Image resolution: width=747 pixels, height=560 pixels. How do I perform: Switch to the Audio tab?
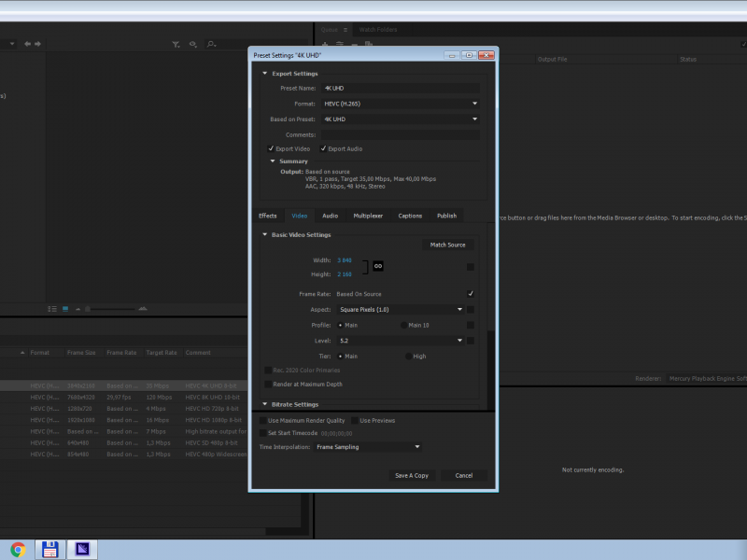coord(331,216)
